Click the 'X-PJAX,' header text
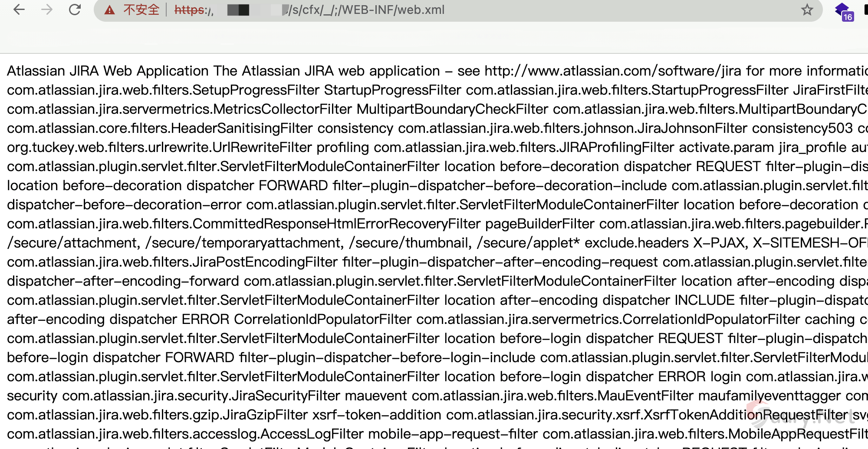Image resolution: width=868 pixels, height=449 pixels. [720, 243]
